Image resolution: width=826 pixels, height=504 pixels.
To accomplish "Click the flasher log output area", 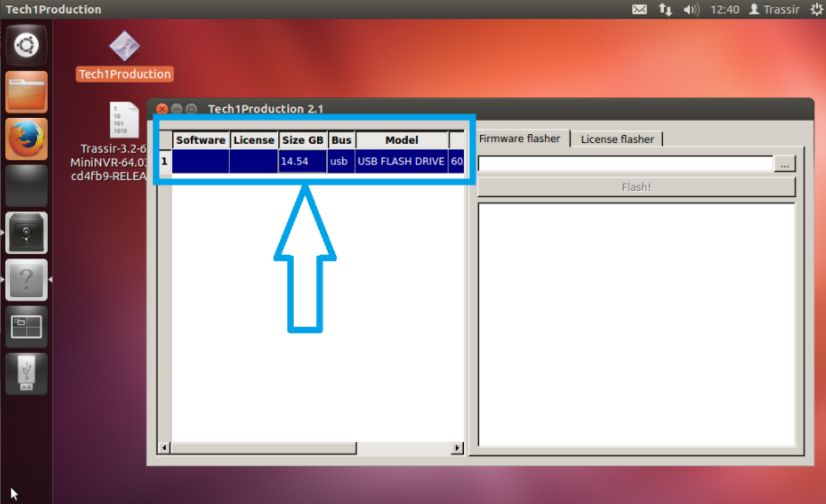I will pos(636,325).
